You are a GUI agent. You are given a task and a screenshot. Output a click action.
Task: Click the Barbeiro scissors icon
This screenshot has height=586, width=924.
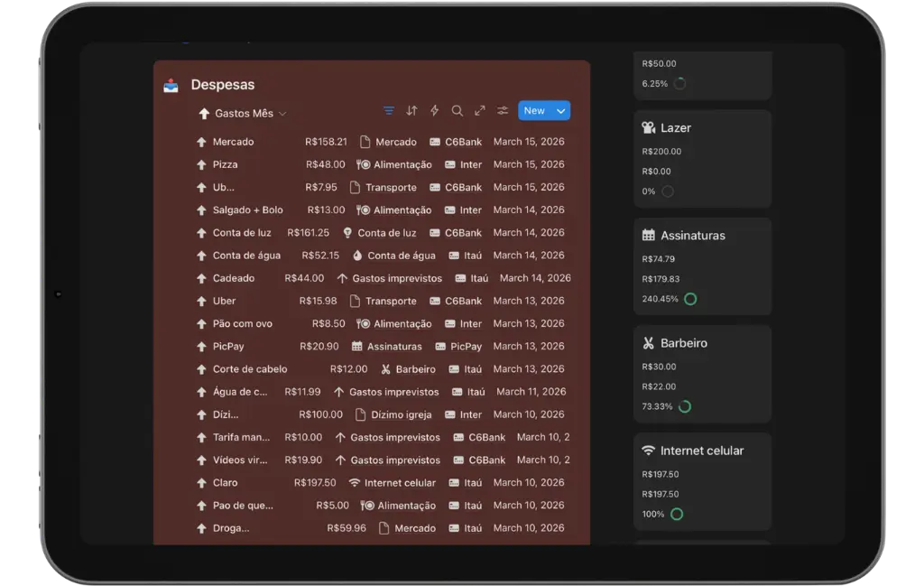coord(648,343)
